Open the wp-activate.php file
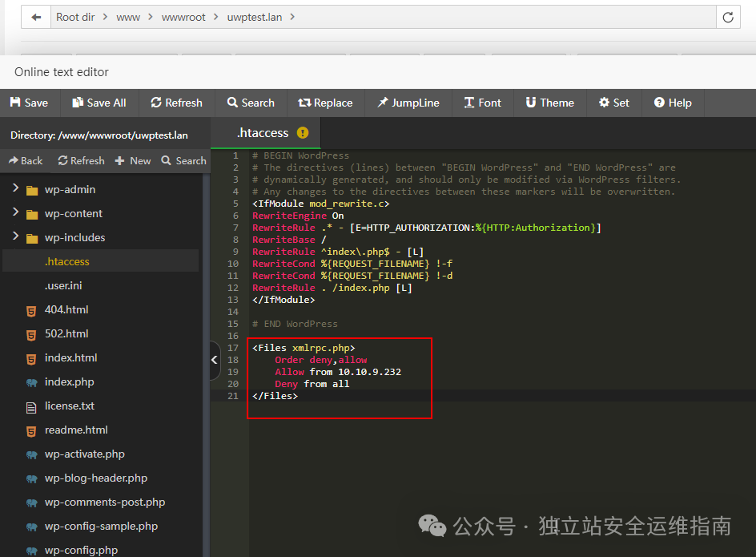The height and width of the screenshot is (557, 756). (x=84, y=454)
